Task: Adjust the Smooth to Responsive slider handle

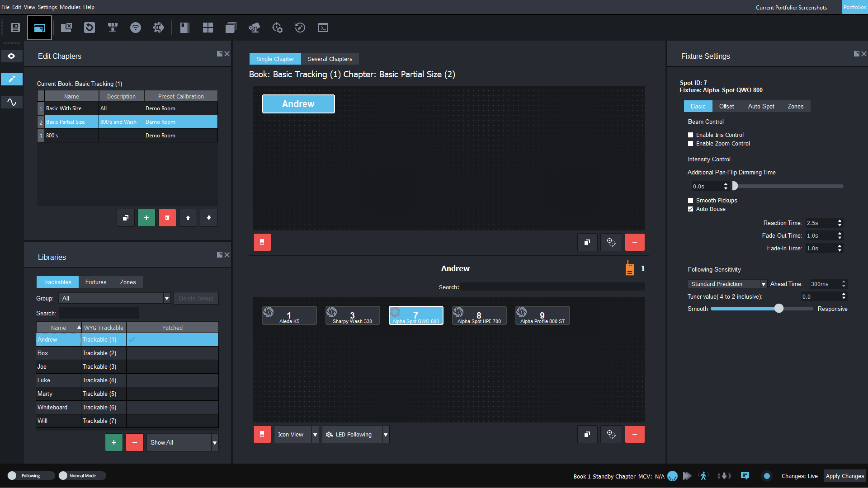Action: tap(778, 309)
